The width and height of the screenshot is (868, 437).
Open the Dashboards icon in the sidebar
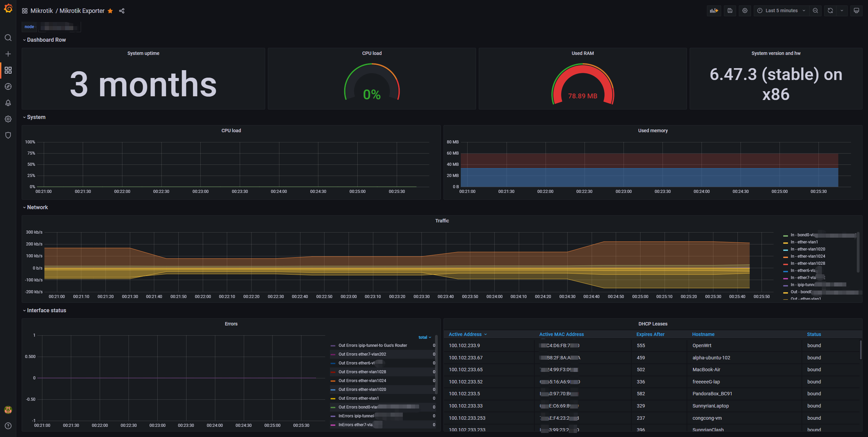(8, 70)
